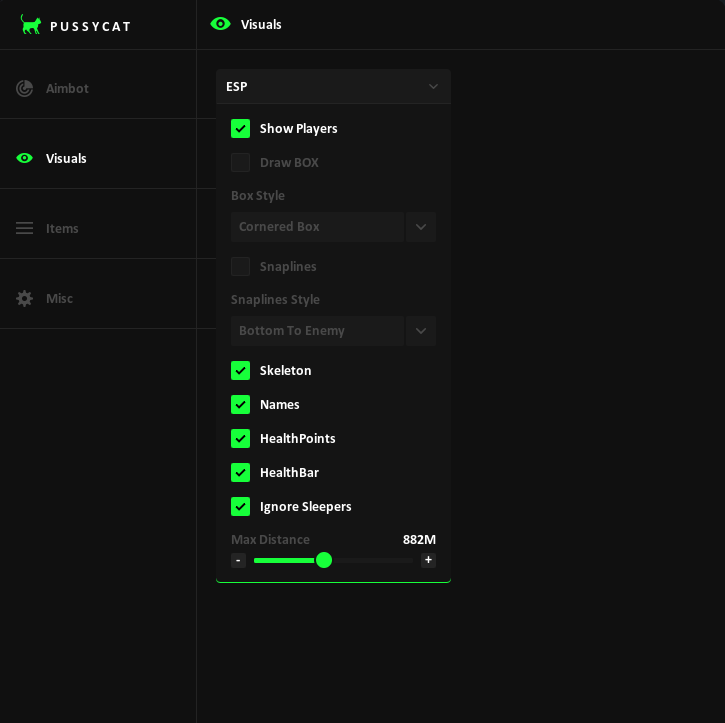Screen dimensions: 725x723
Task: Click the green eye icon beside Visuals in sidebar
Action: 25,158
